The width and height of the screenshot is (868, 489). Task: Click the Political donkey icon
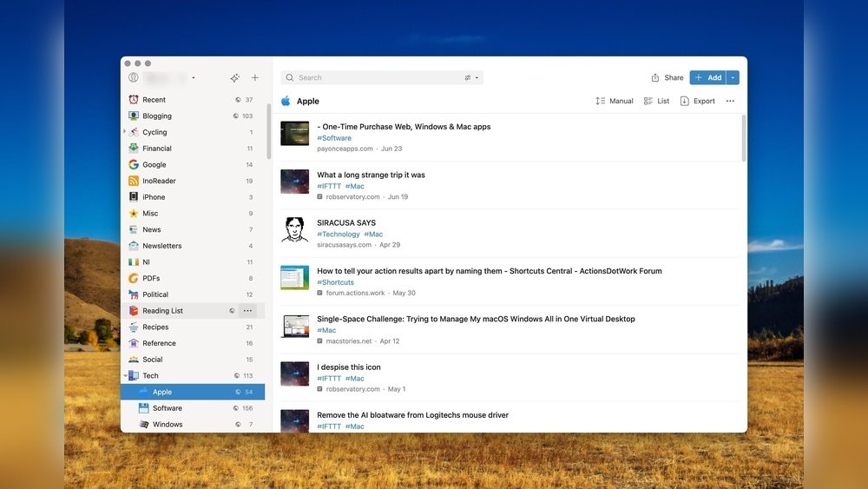[x=134, y=294]
